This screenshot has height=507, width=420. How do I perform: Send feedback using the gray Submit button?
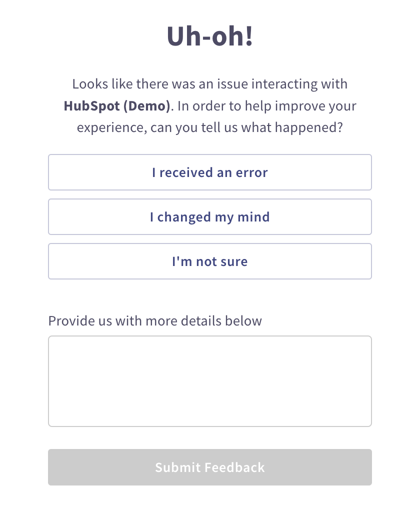(210, 467)
